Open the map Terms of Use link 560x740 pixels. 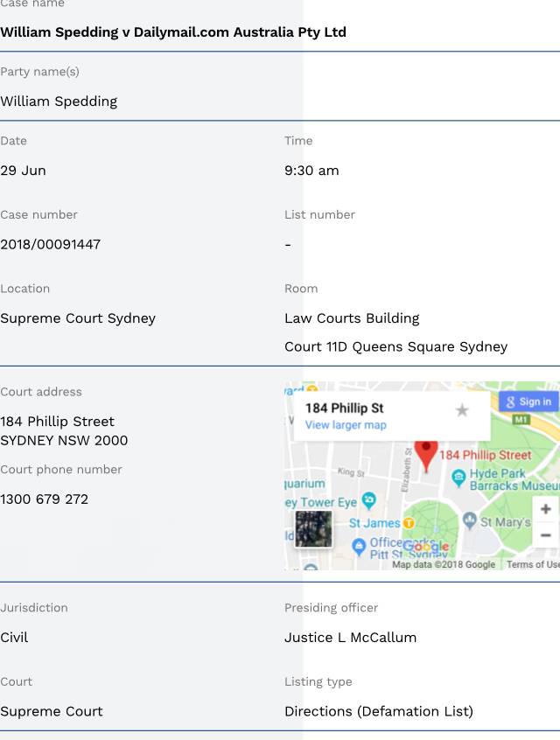click(x=532, y=564)
